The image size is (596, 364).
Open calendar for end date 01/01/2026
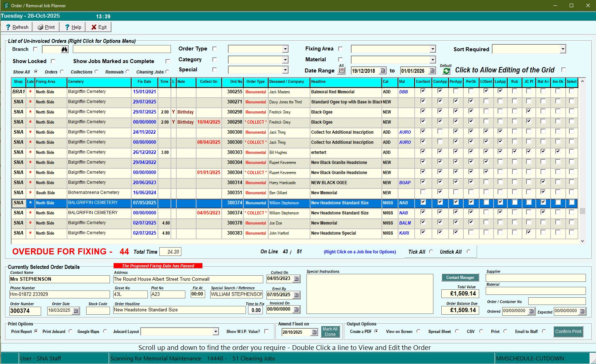432,71
